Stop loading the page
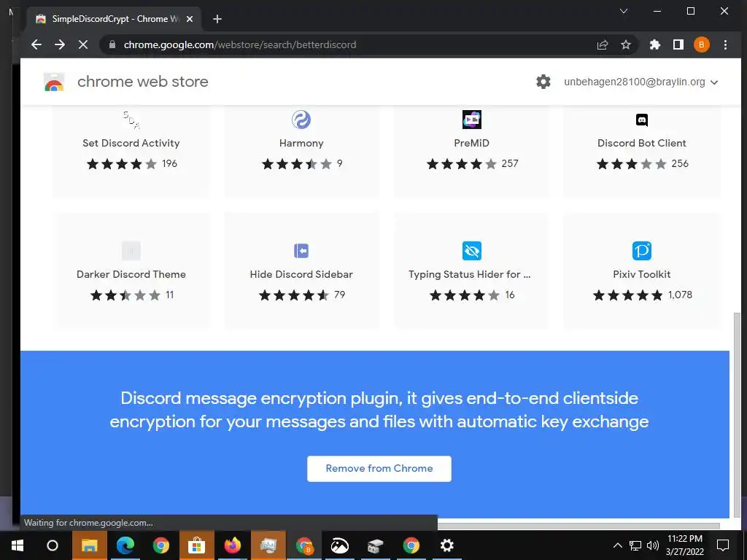Viewport: 747px width, 560px height. [x=83, y=44]
